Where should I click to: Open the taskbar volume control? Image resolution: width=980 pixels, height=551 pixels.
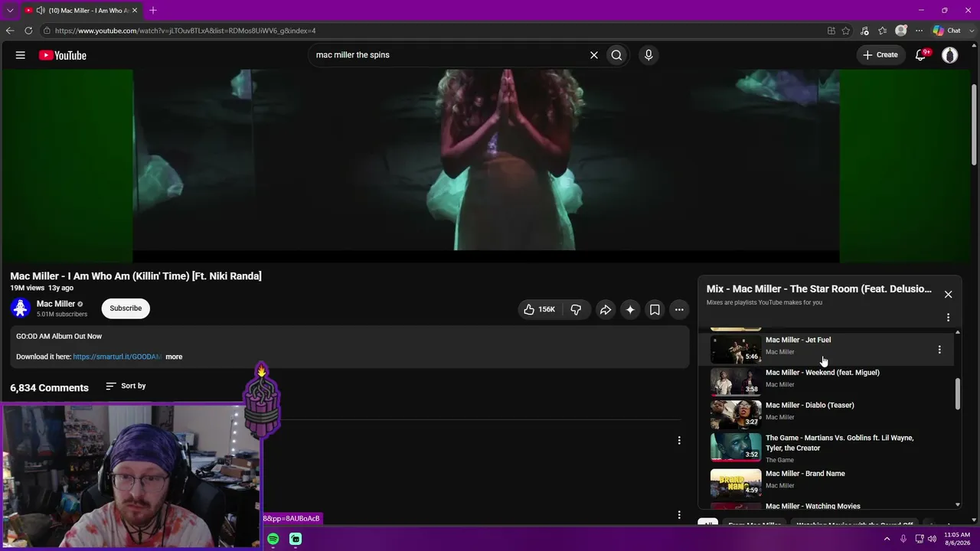coord(932,540)
